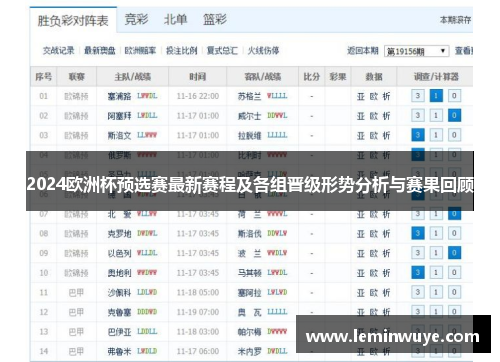Click the 调查/计算器 column header

click(x=436, y=77)
